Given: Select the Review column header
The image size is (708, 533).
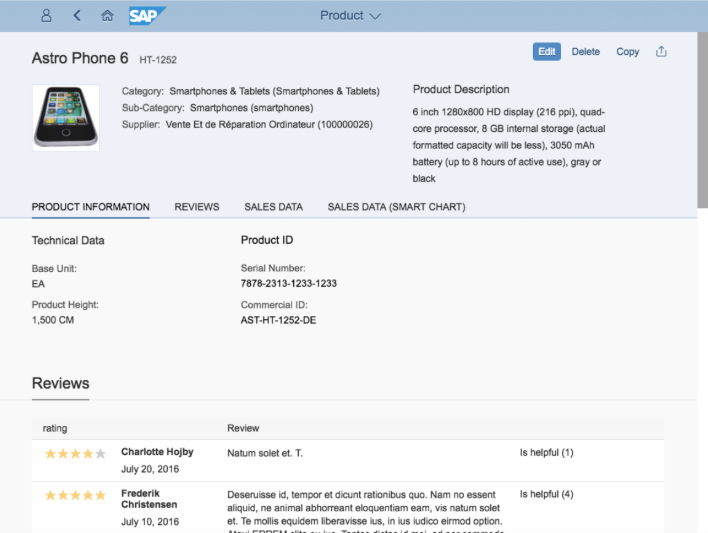Looking at the screenshot, I should point(243,428).
